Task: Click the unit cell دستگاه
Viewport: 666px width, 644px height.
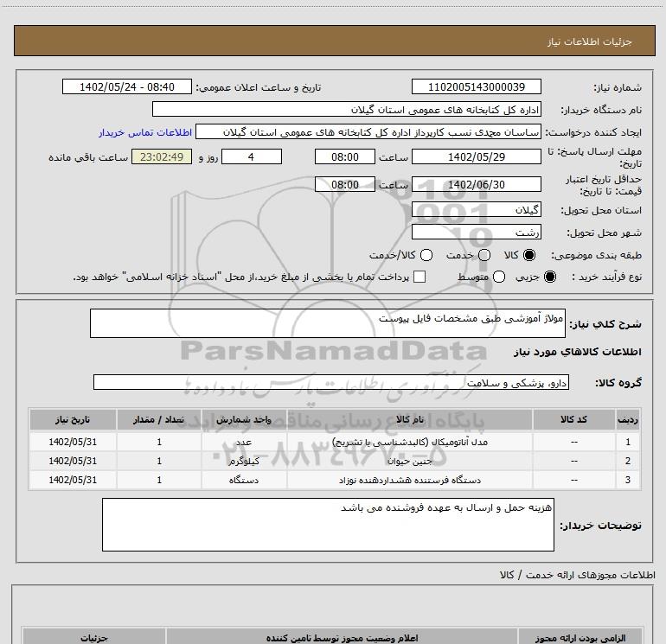Action: pos(244,480)
